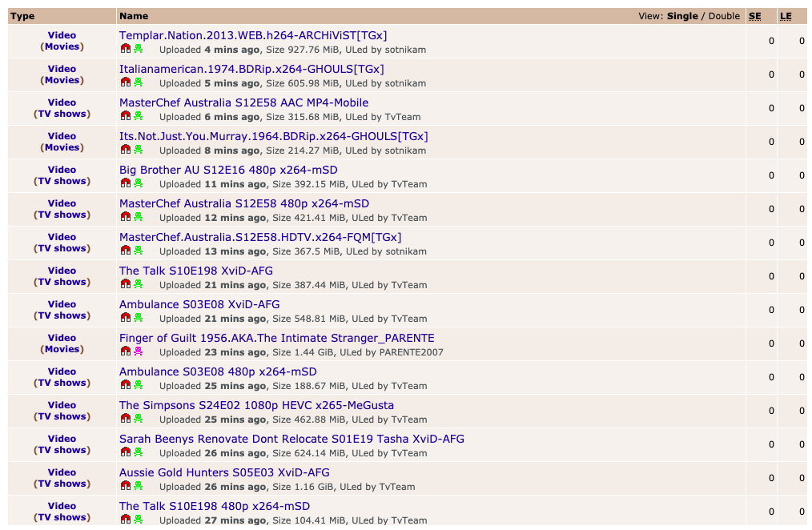Viewport: 812px width, 530px height.
Task: Open MasterChef Australia S12E58 AAC MP4-Mobile
Action: click(x=244, y=102)
